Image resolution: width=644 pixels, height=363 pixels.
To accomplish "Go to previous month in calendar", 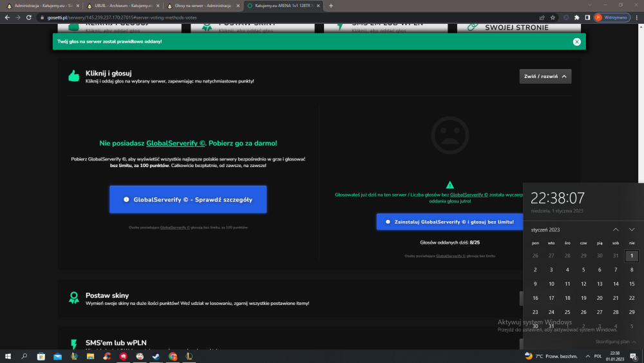I will pos(615,230).
